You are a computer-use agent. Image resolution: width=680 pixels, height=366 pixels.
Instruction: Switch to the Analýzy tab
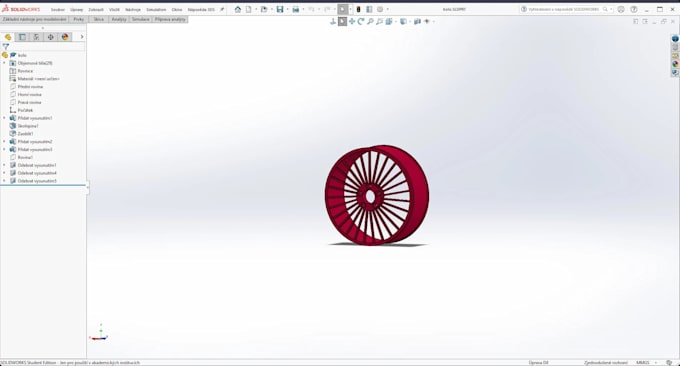point(119,20)
